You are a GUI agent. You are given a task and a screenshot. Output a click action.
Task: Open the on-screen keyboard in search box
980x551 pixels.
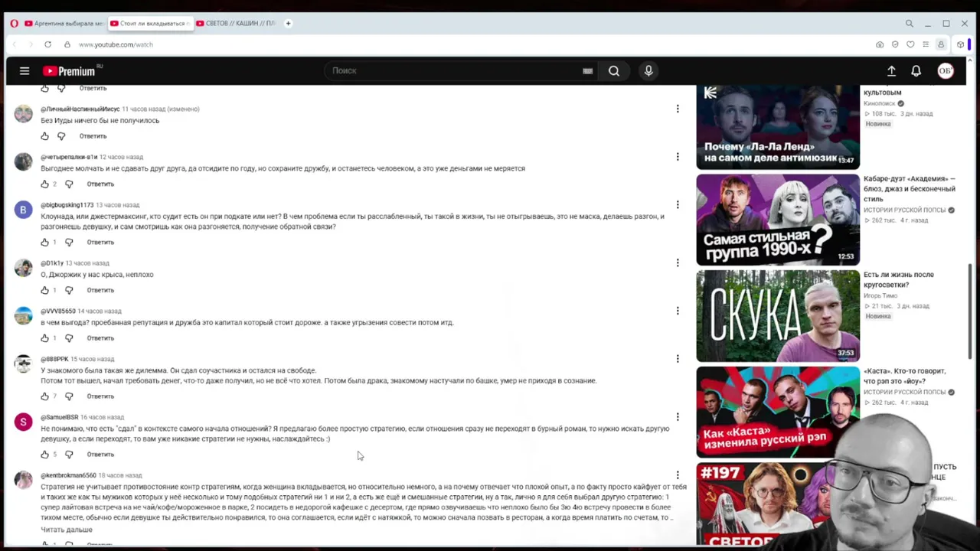pos(587,71)
